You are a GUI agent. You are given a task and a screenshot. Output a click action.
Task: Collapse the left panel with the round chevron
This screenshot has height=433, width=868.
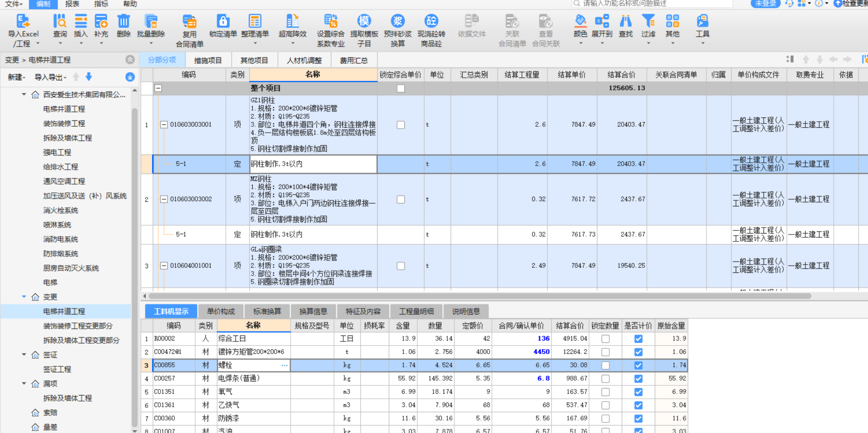(130, 60)
